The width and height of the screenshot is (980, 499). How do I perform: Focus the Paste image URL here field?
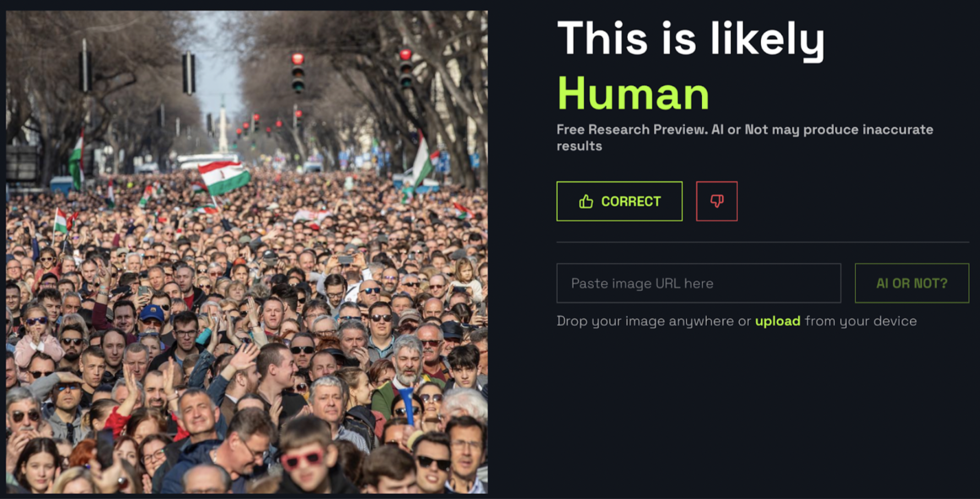[699, 283]
